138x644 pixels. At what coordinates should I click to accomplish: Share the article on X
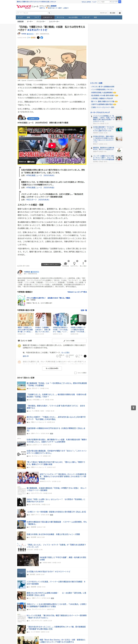point(38,37)
